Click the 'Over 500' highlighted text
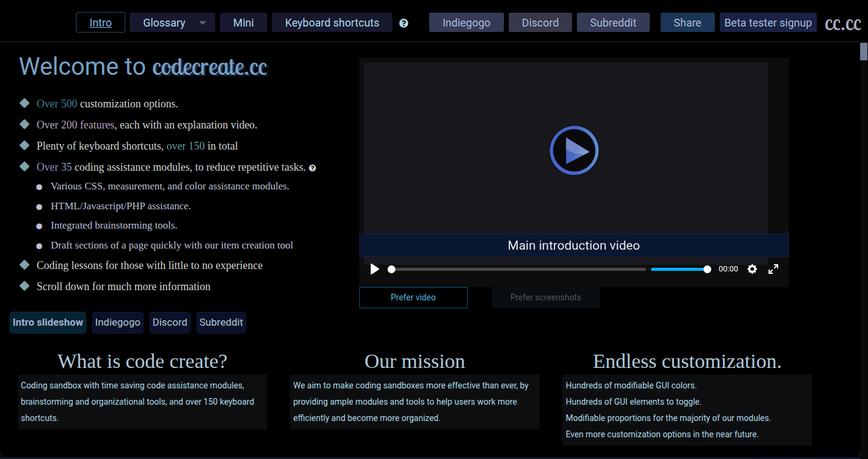868x459 pixels. (x=57, y=104)
